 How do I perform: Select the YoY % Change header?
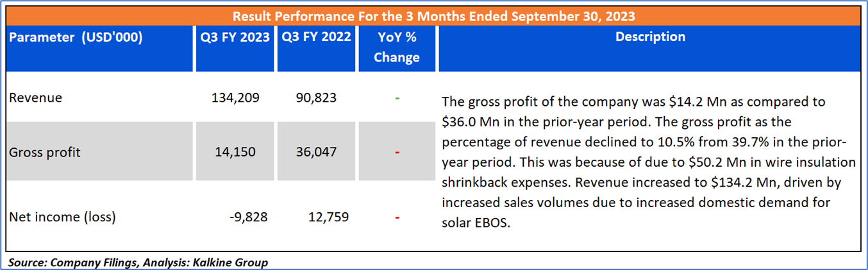pyautogui.click(x=397, y=47)
